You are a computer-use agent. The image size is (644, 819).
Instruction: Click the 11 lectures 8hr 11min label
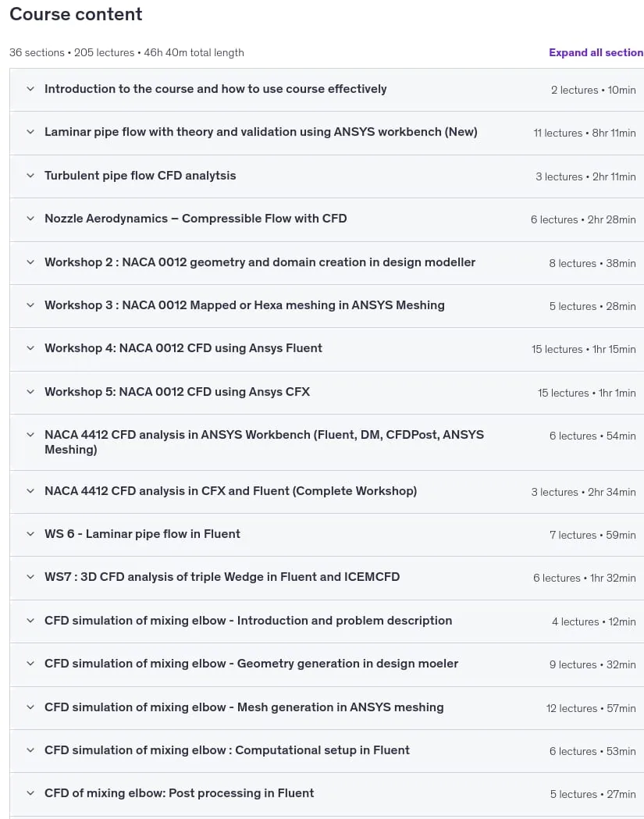click(585, 134)
